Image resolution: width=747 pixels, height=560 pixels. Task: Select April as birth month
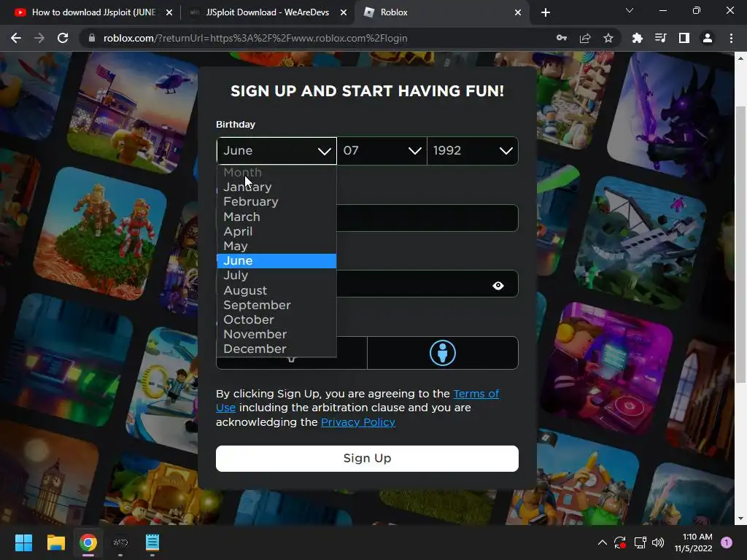point(276,231)
